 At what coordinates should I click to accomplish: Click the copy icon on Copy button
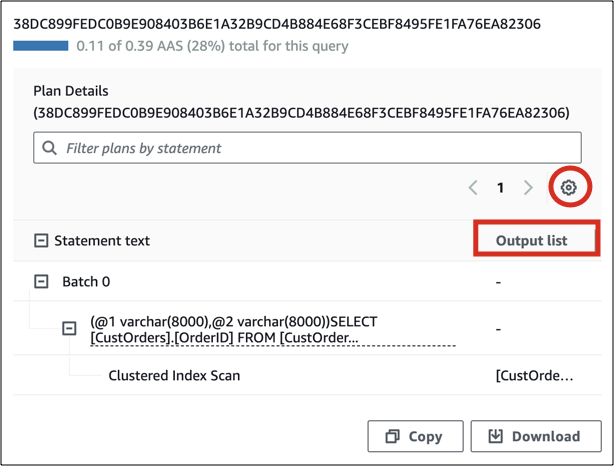click(393, 436)
